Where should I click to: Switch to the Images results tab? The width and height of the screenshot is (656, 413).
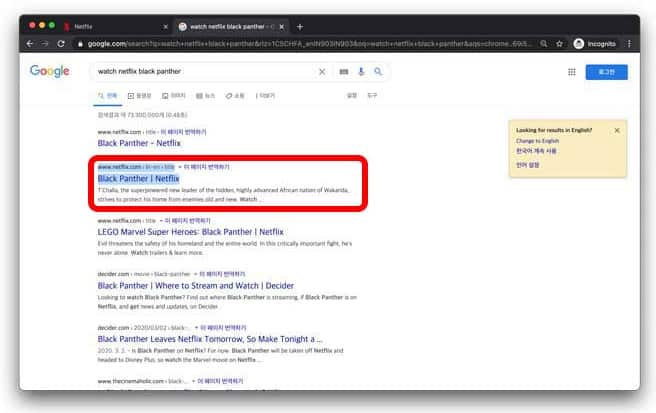click(174, 96)
